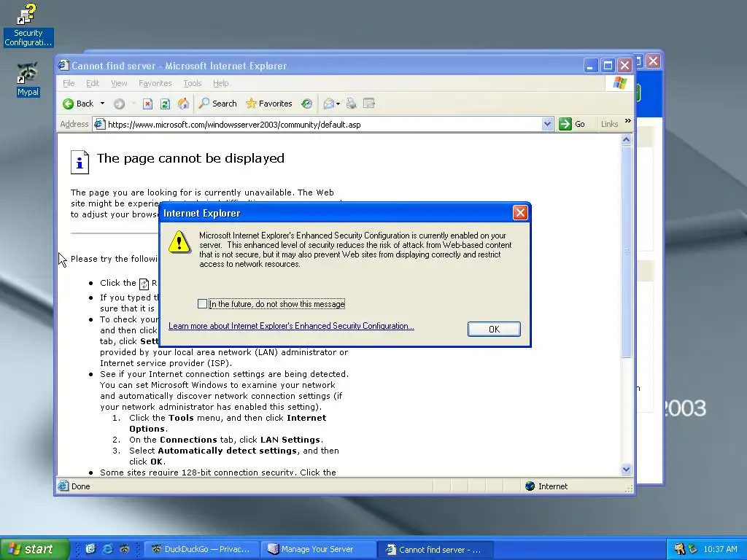Image resolution: width=747 pixels, height=560 pixels.
Task: Open Search from the toolbar
Action: (x=217, y=104)
